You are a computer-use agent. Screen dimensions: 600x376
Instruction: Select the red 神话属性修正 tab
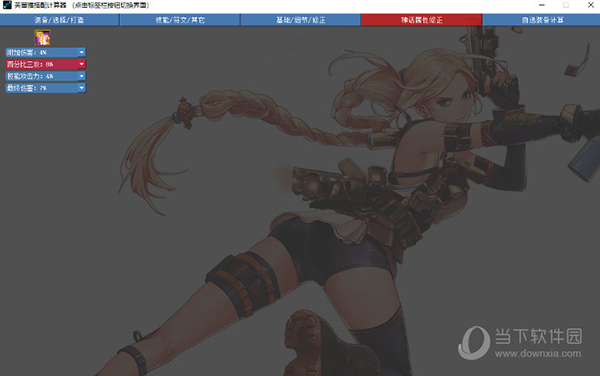tap(421, 20)
